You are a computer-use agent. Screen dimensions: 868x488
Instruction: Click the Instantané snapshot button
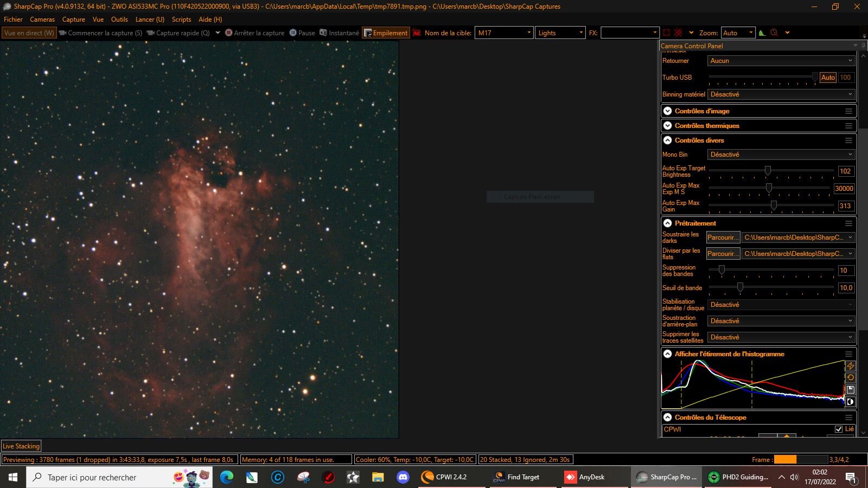tap(340, 33)
